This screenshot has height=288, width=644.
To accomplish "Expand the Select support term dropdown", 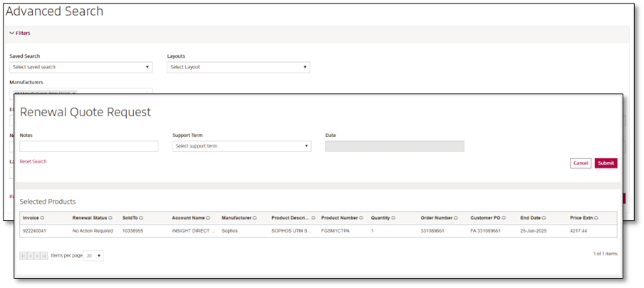I will pyautogui.click(x=241, y=146).
